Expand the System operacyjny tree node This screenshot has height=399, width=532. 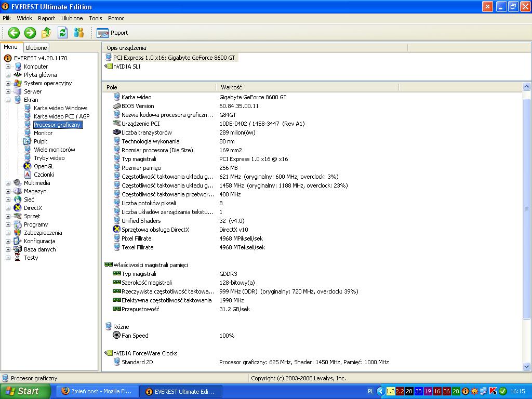coord(8,83)
